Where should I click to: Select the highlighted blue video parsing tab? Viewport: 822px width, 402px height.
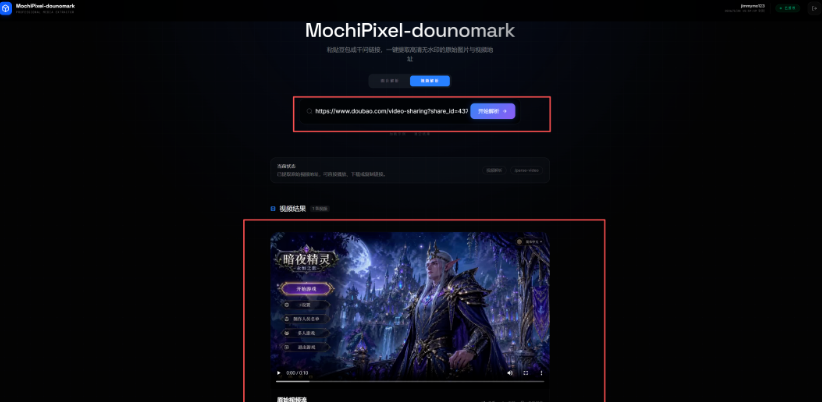(430, 81)
